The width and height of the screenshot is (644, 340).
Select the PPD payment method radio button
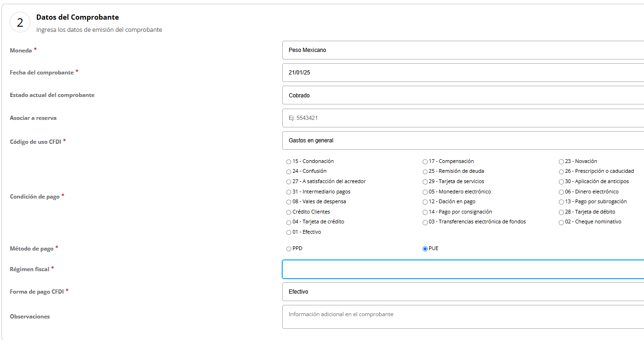[289, 249]
